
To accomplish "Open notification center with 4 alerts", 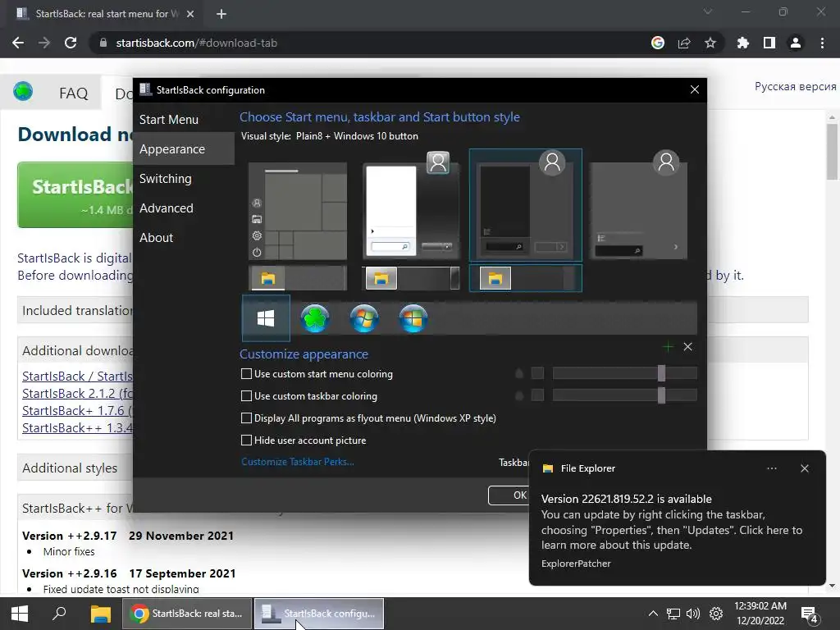I will pyautogui.click(x=809, y=614).
